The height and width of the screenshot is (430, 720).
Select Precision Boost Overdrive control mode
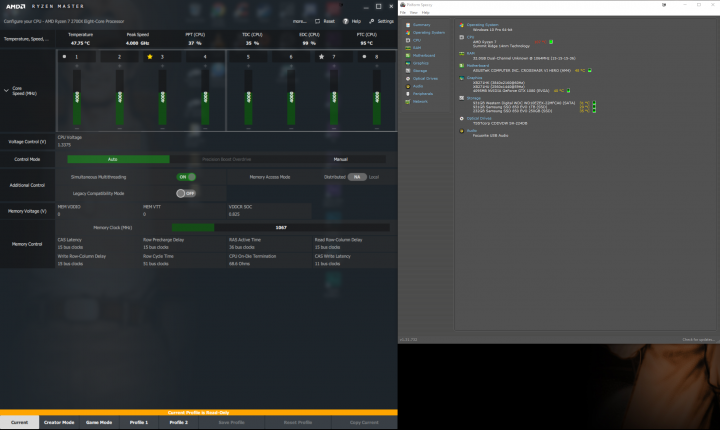(x=226, y=159)
